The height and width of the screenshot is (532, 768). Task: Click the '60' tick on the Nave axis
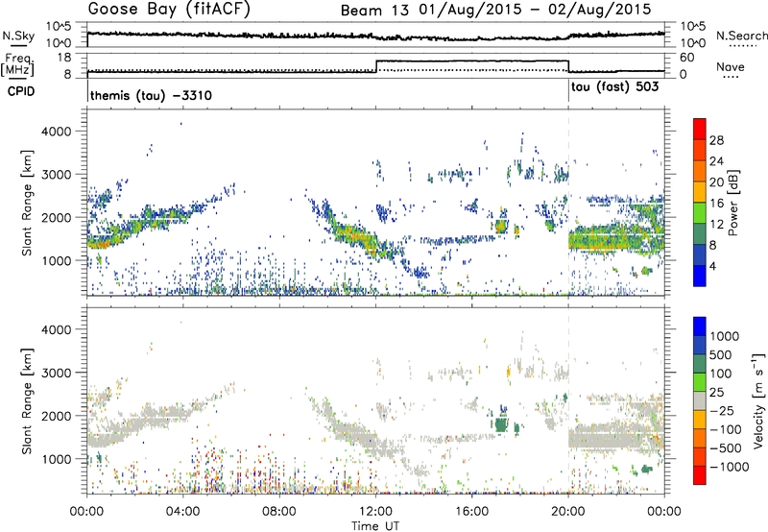pos(687,58)
